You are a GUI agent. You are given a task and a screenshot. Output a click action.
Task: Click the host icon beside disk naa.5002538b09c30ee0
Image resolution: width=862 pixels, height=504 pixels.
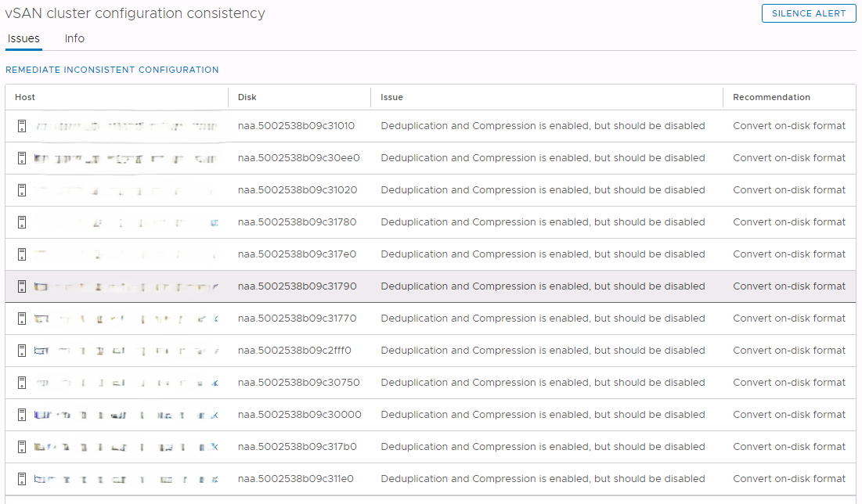pos(21,157)
